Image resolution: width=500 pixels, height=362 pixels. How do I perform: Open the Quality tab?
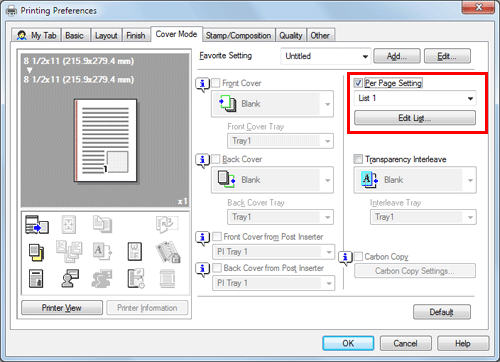point(291,35)
